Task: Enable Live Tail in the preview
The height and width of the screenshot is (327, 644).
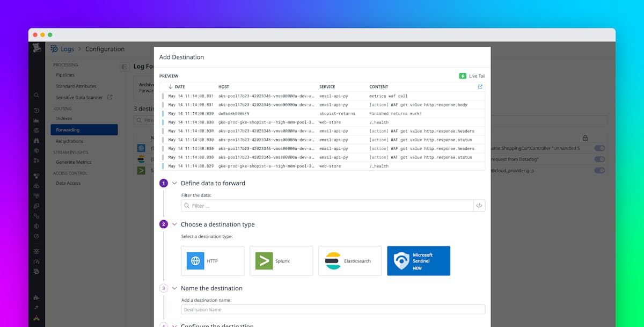Action: (472, 76)
